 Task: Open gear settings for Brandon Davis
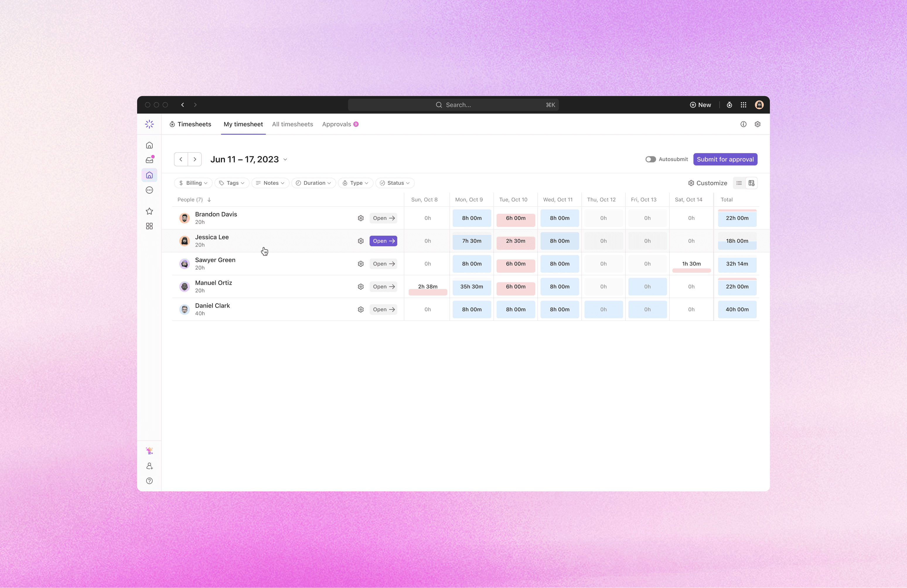pos(361,218)
